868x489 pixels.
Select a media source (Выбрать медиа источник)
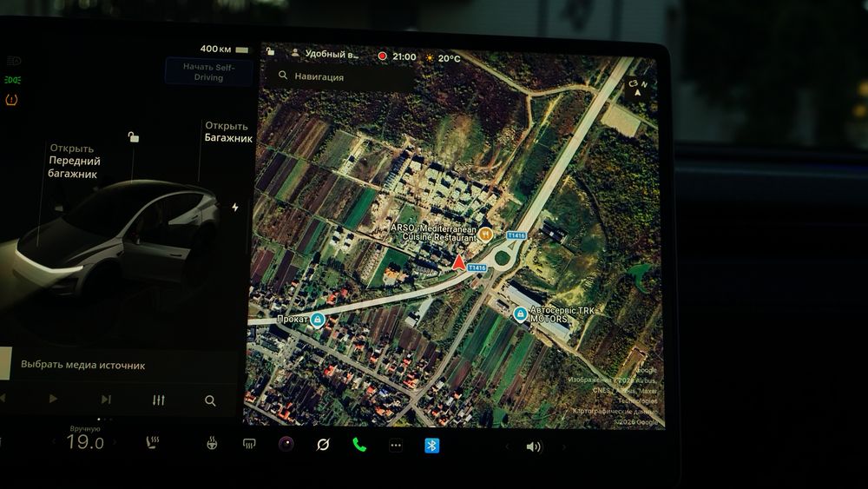(83, 365)
